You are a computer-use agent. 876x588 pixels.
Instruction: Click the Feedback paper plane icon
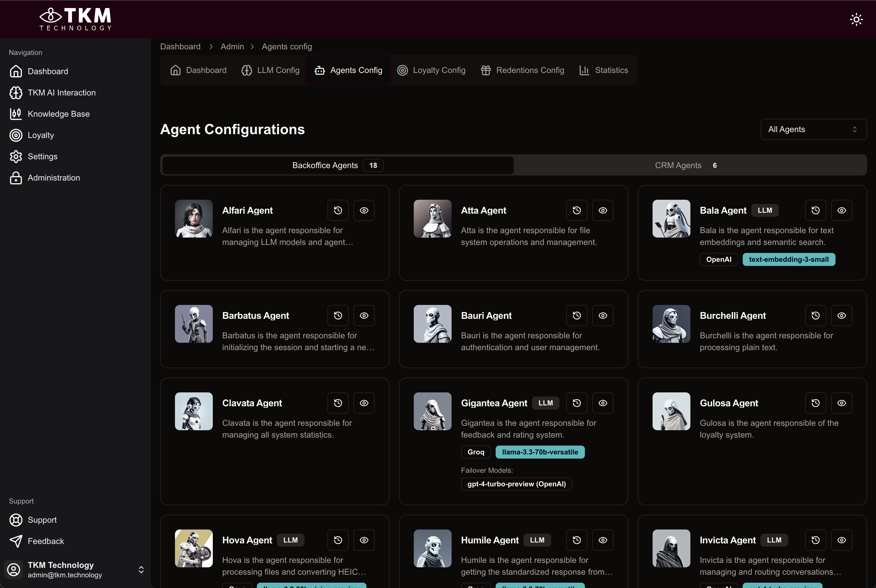16,541
